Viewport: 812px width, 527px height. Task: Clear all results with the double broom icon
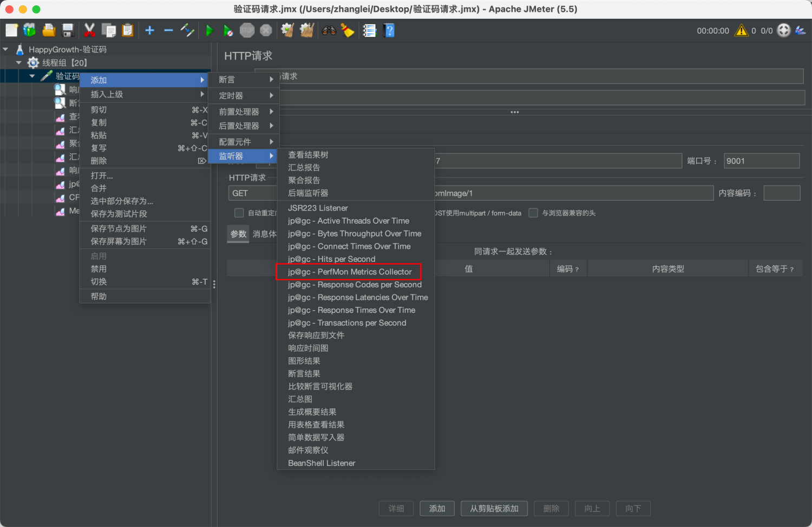coord(307,30)
